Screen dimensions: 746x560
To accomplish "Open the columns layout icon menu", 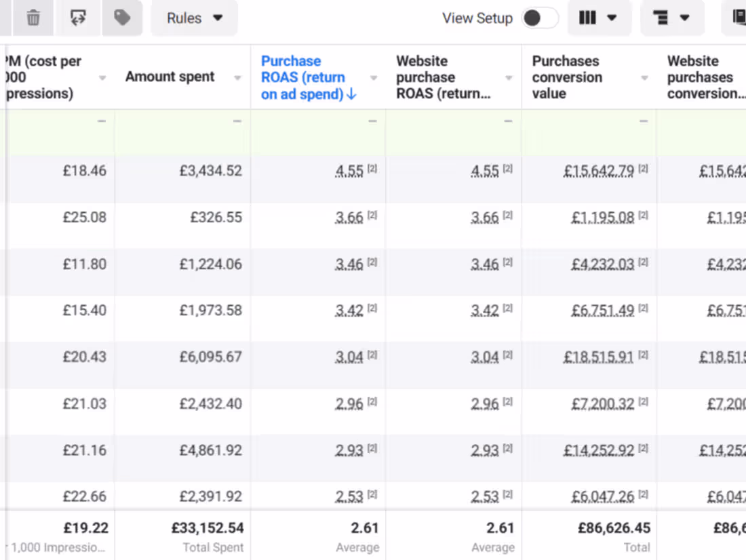I will tap(599, 18).
